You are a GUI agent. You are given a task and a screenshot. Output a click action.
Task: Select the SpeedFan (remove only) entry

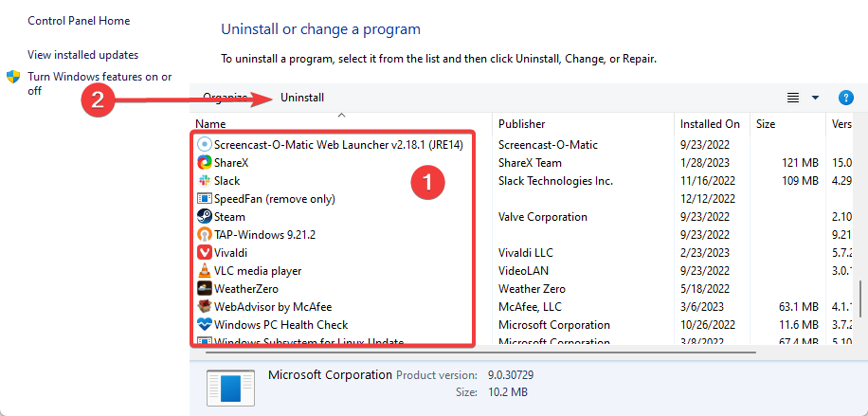click(x=266, y=198)
